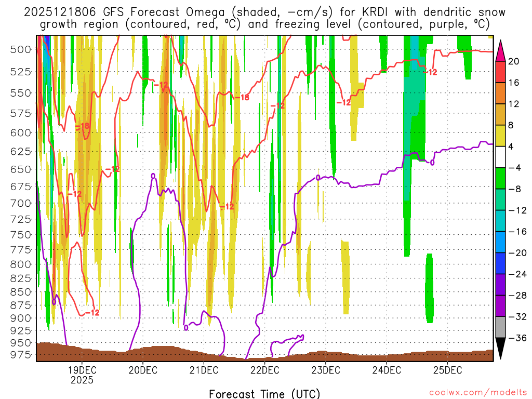This screenshot has width=532, height=399.
Task: Select the 700 pressure level label
Action: coord(21,203)
